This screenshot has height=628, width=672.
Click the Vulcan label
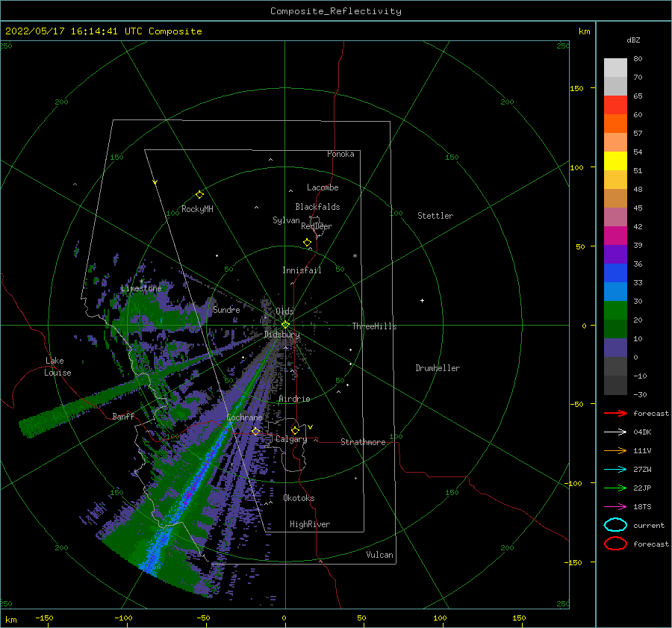coord(380,555)
